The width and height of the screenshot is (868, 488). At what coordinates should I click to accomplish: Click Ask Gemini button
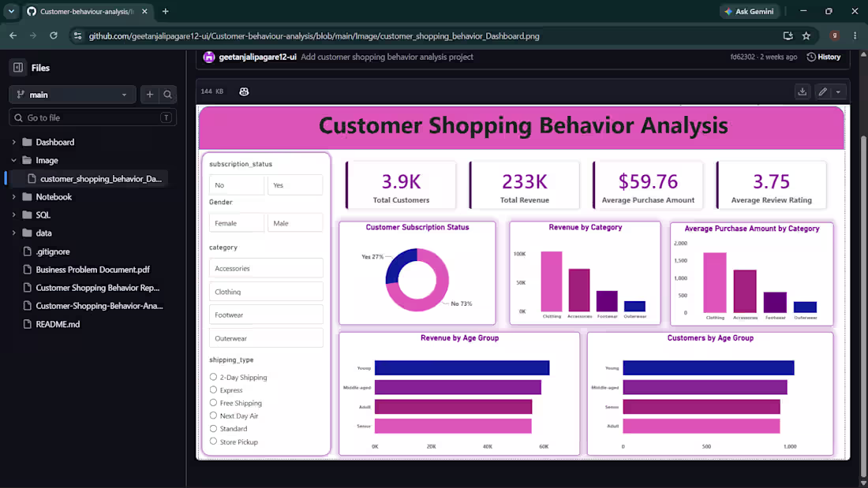[750, 11]
